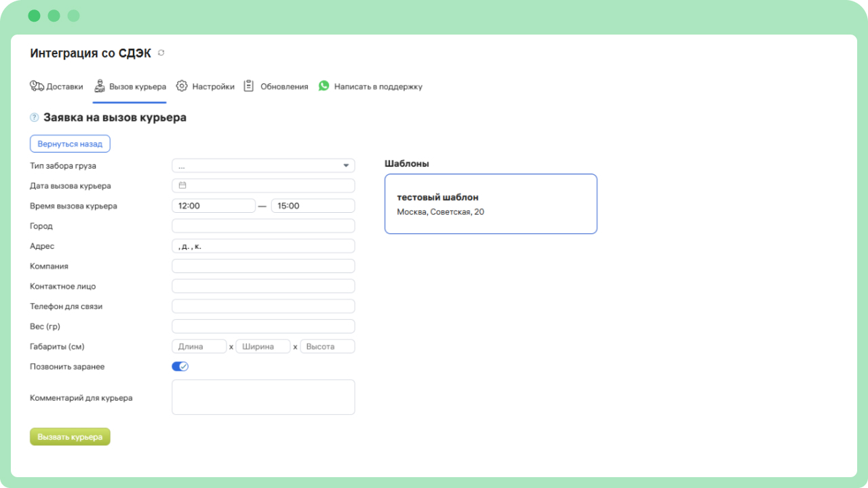Click the start time field 12:00

point(214,206)
